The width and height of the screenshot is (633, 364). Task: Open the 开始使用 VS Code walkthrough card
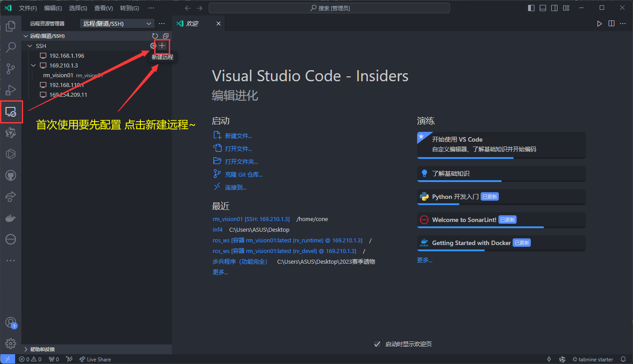(x=501, y=145)
